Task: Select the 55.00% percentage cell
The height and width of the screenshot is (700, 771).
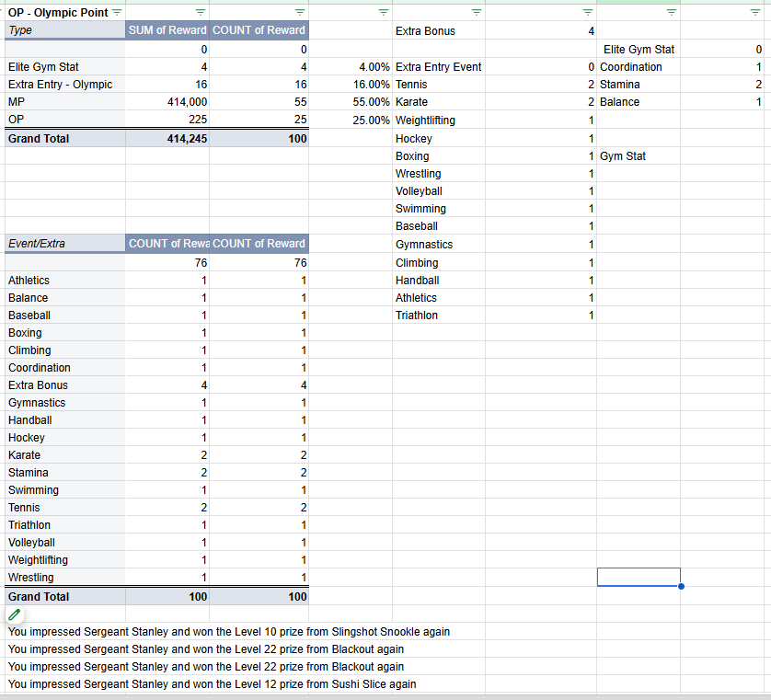Action: click(x=351, y=102)
